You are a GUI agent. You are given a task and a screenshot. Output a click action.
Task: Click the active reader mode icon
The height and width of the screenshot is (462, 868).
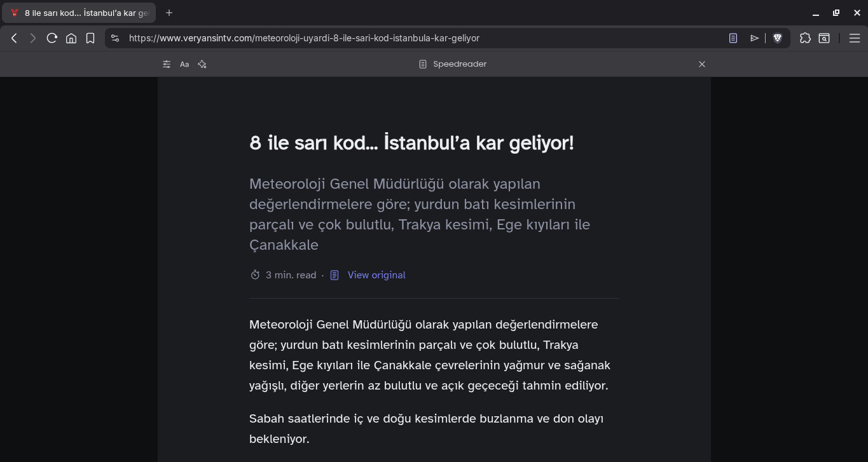click(732, 38)
